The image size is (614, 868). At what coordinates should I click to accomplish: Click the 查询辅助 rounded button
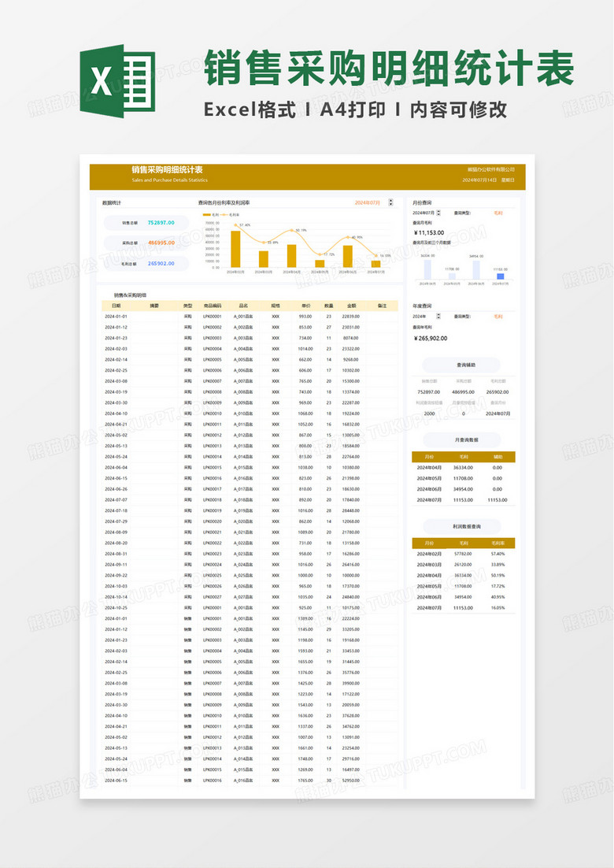462,365
